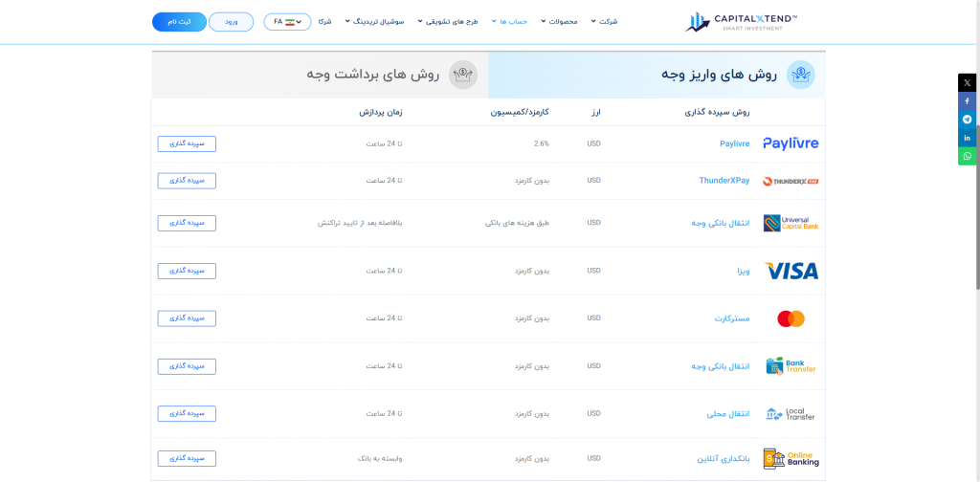Image resolution: width=980 pixels, height=482 pixels.
Task: Click the Online Banking logo
Action: click(791, 459)
